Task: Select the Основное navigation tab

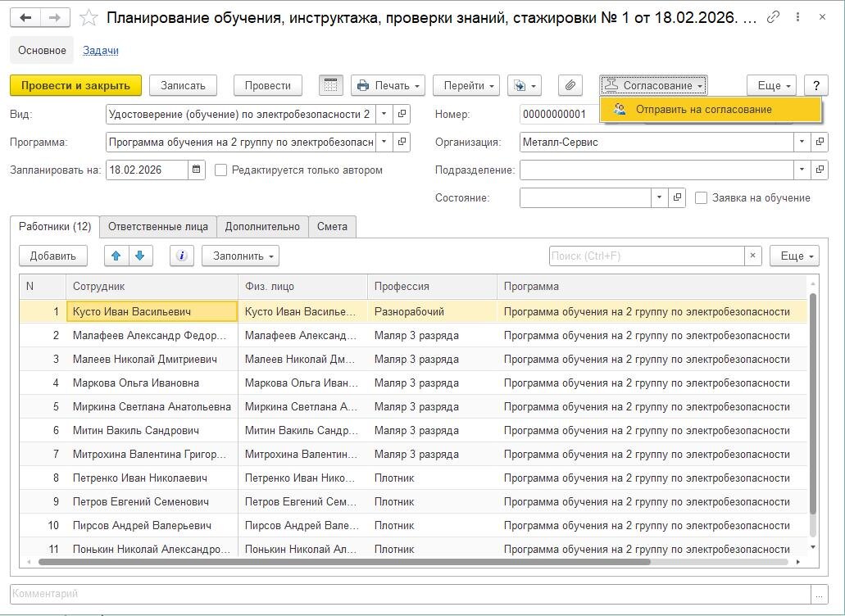Action: click(42, 51)
